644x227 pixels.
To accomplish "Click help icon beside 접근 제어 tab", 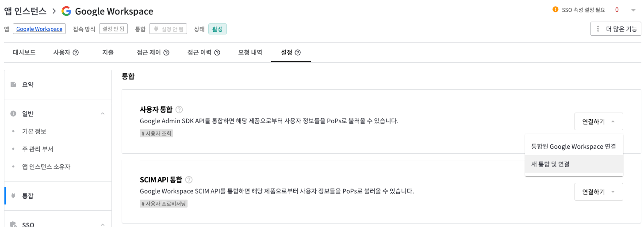I will click(166, 53).
